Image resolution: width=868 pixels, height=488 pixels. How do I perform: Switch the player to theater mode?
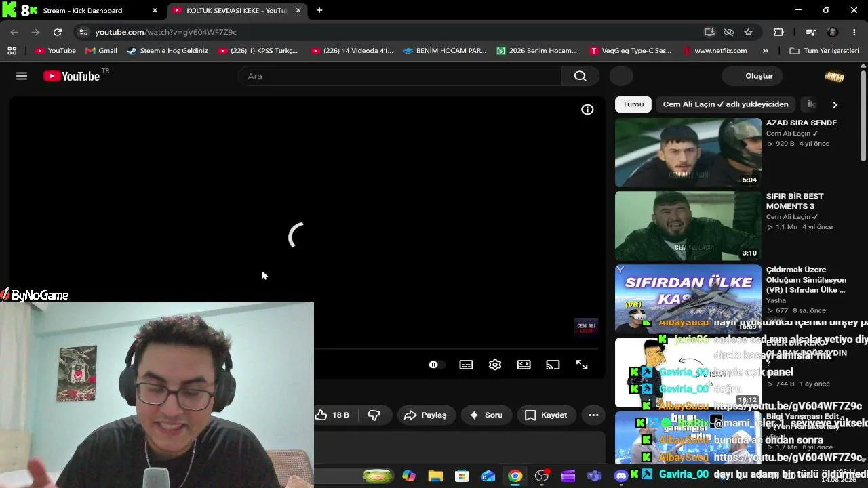[524, 365]
